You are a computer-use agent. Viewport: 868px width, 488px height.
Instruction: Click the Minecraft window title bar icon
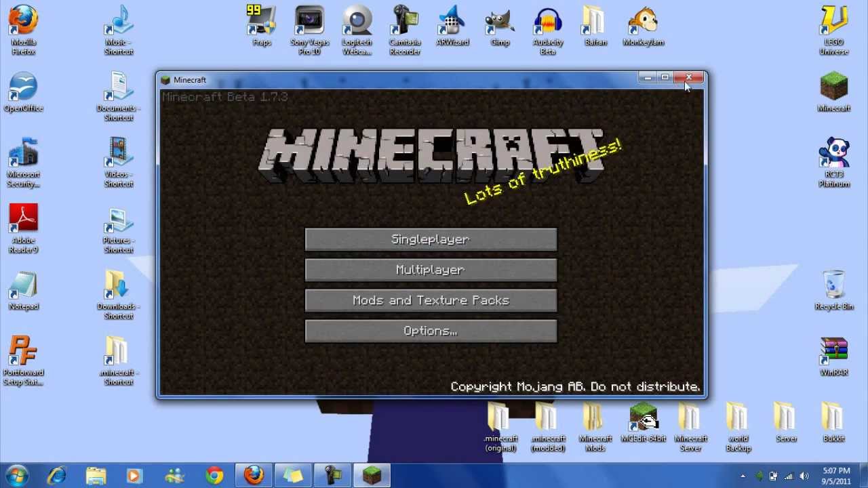(x=165, y=80)
